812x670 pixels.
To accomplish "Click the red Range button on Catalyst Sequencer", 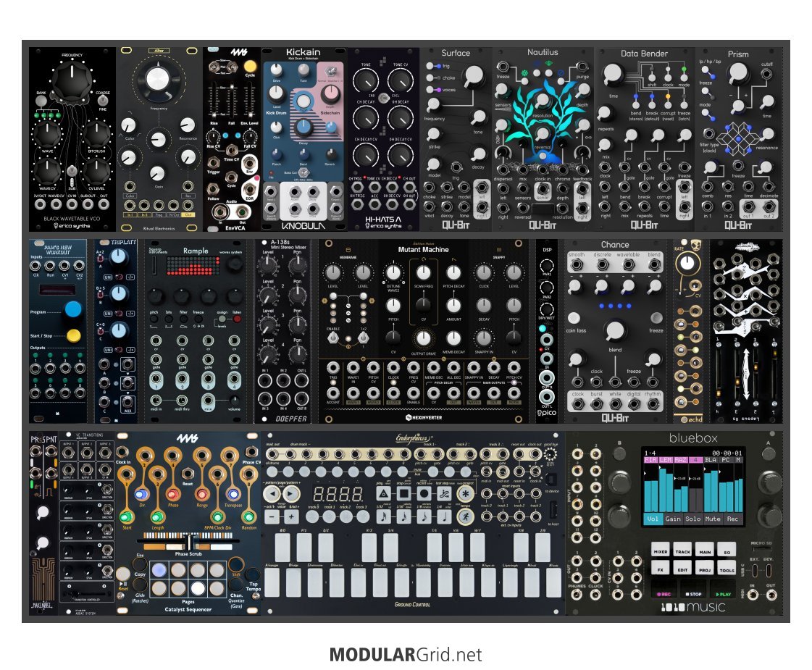I will point(203,495).
